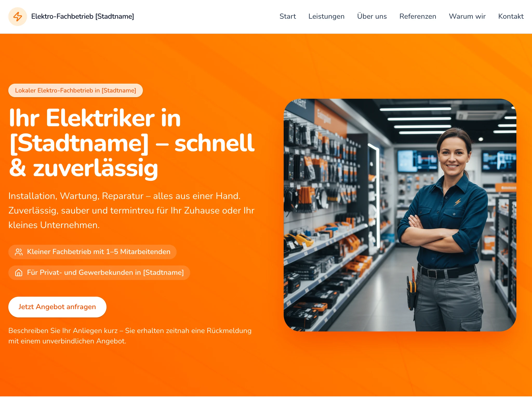Screen dimensions: 532x399
Task: Click the Für Privat- und Gewerbekunden chip
Action: click(x=99, y=273)
